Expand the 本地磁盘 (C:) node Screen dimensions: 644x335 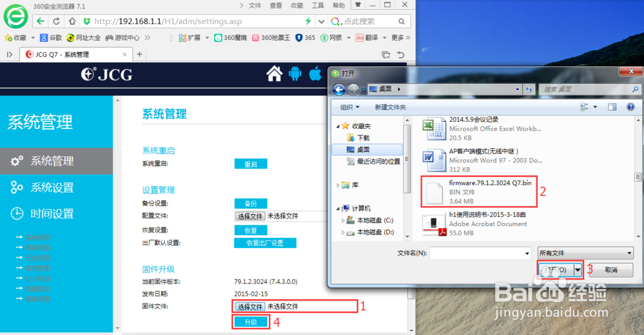click(343, 220)
